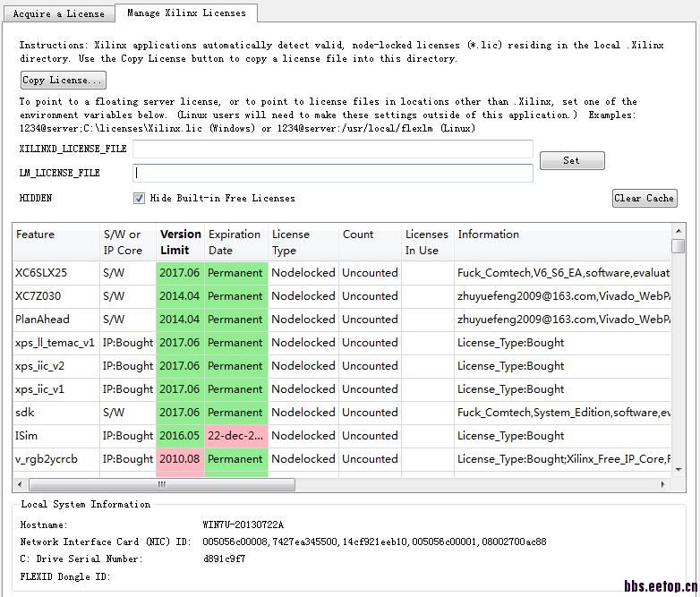Image resolution: width=700 pixels, height=597 pixels.
Task: Select Manage Xilinx Licenses tab
Action: click(186, 13)
